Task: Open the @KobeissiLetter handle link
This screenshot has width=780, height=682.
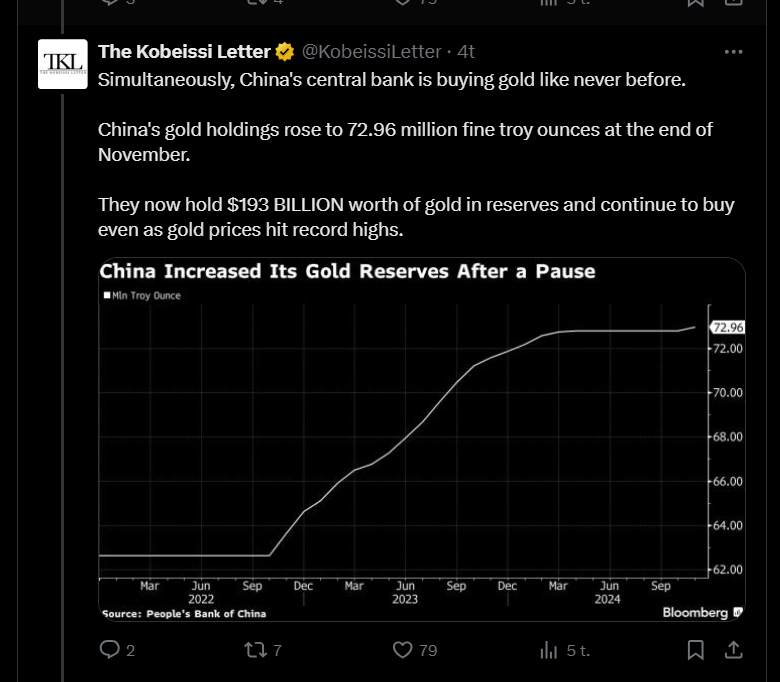Action: (372, 52)
